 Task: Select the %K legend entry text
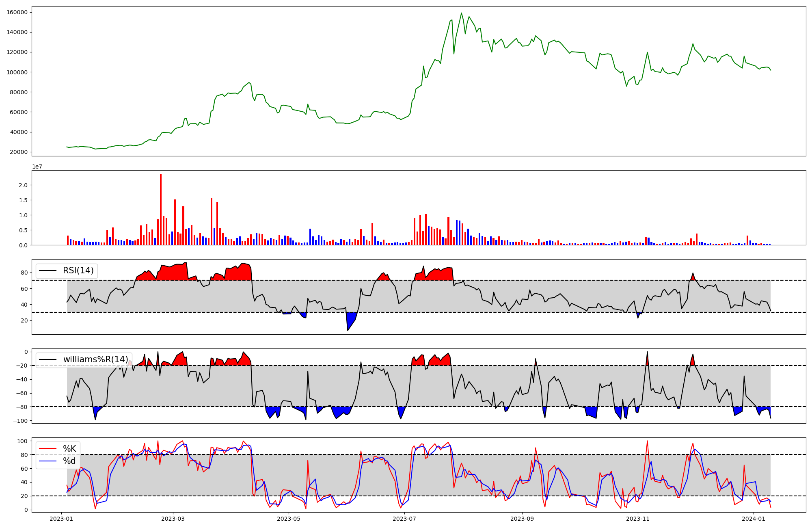(x=69, y=449)
